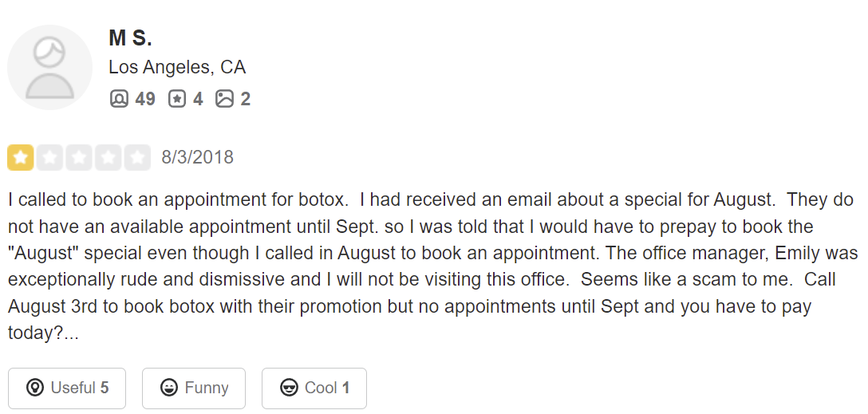The image size is (868, 414).
Task: Select the filled first rating star
Action: click(x=20, y=157)
